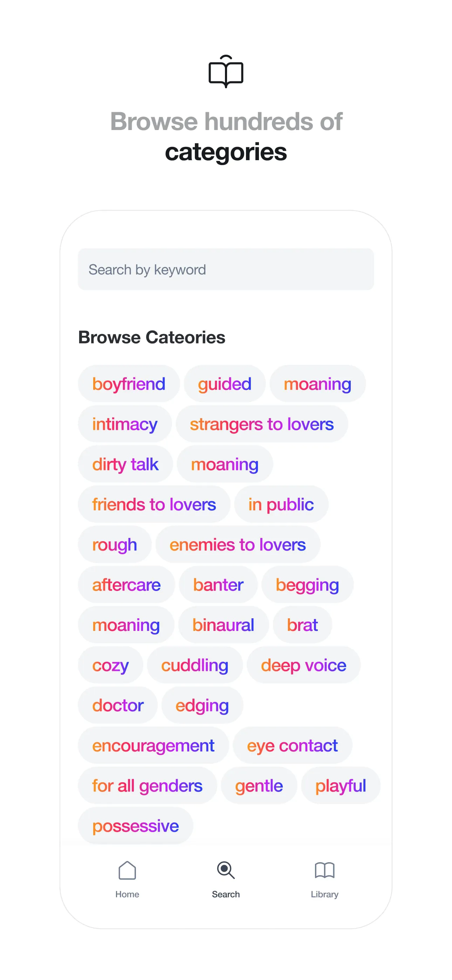
Task: Go to the Home tab icon
Action: click(127, 870)
